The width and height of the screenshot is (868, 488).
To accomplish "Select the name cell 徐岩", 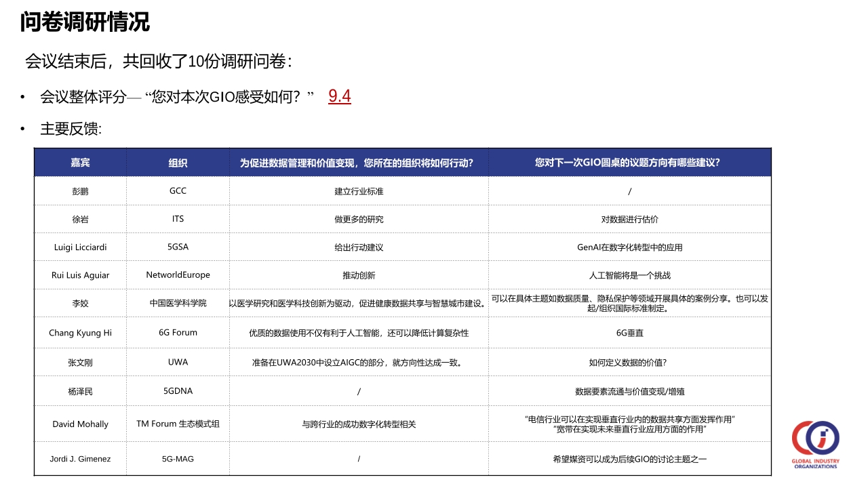I will [80, 219].
